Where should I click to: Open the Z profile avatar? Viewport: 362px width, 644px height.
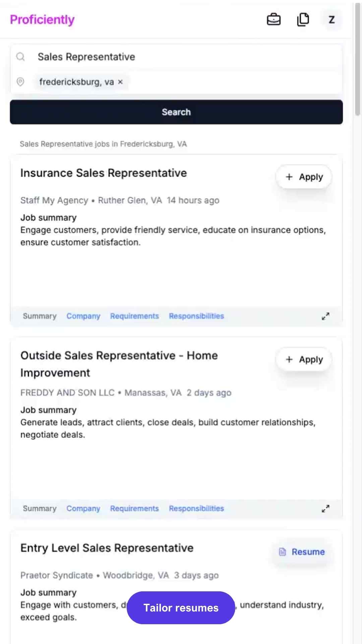pyautogui.click(x=331, y=19)
